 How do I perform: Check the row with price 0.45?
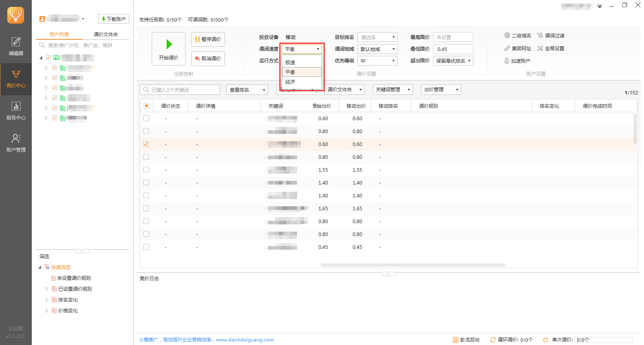tap(146, 247)
